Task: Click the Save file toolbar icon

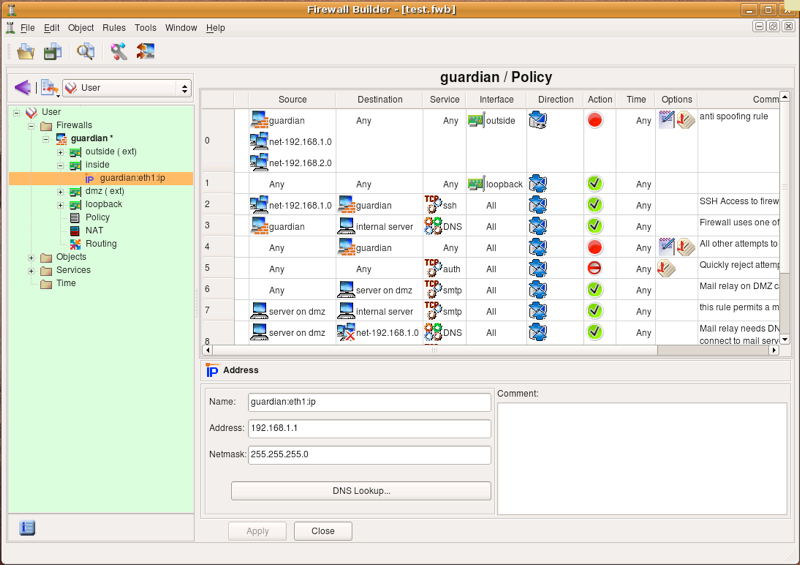Action: click(x=53, y=52)
